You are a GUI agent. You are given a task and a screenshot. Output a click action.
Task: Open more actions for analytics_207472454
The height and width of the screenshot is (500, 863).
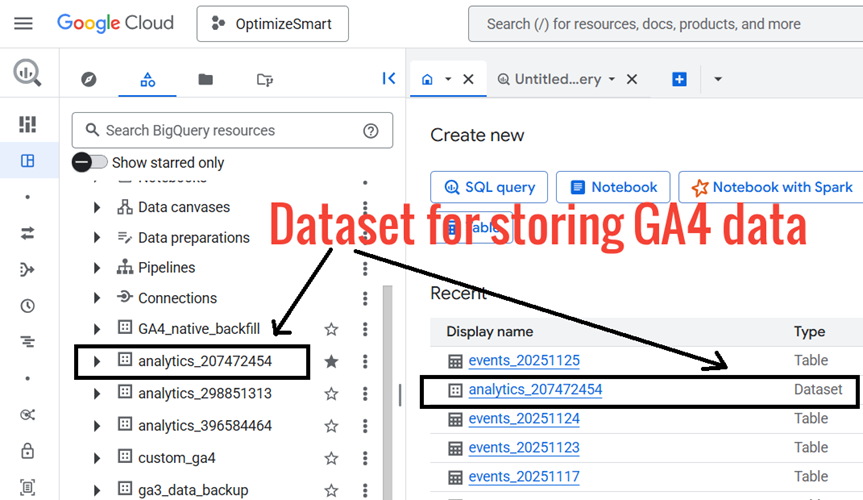click(365, 361)
